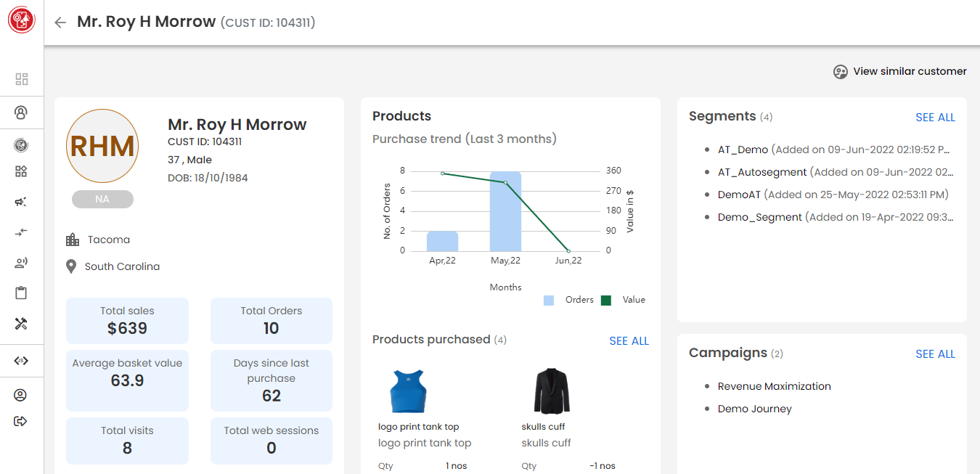Toggle the green Value legend swatch
980x474 pixels.
tap(606, 300)
